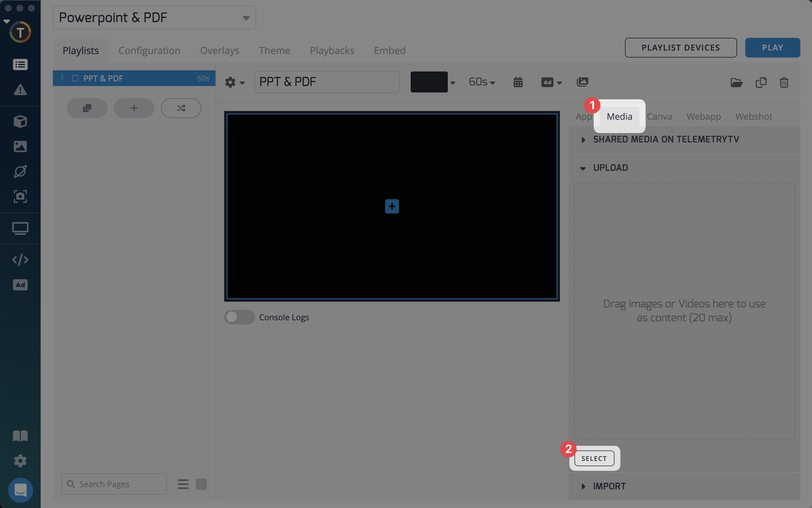Expand the Import section
The width and height of the screenshot is (812, 508).
click(609, 486)
